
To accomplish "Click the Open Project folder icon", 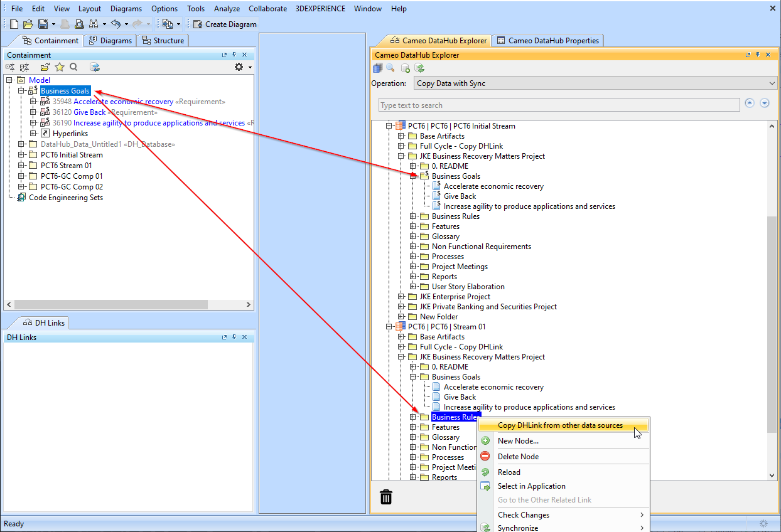I will point(28,24).
